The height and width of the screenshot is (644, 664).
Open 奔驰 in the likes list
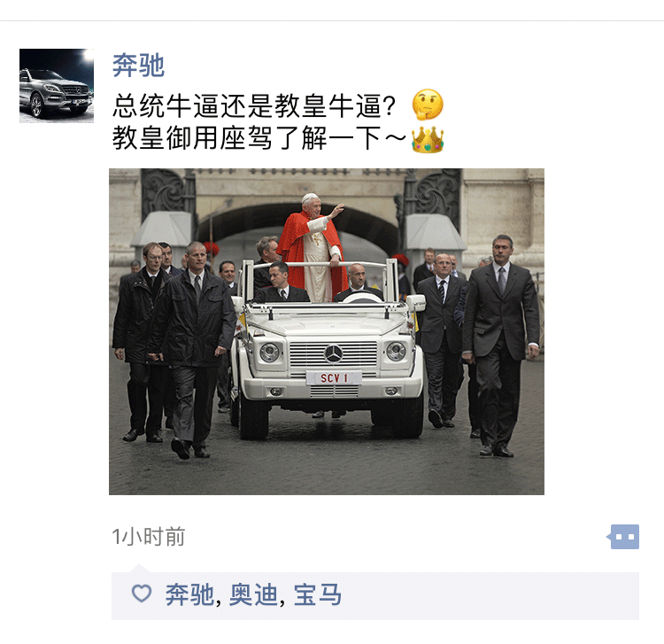189,594
